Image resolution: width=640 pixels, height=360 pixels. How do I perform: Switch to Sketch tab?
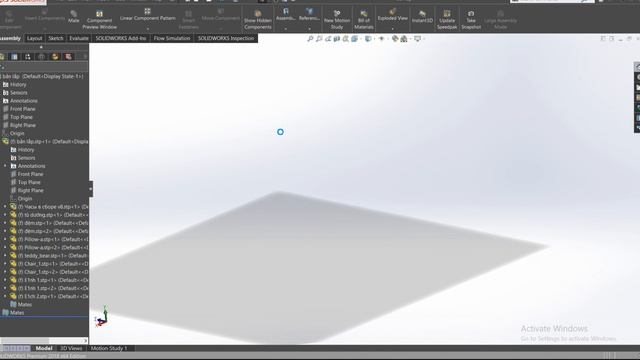pyautogui.click(x=56, y=38)
